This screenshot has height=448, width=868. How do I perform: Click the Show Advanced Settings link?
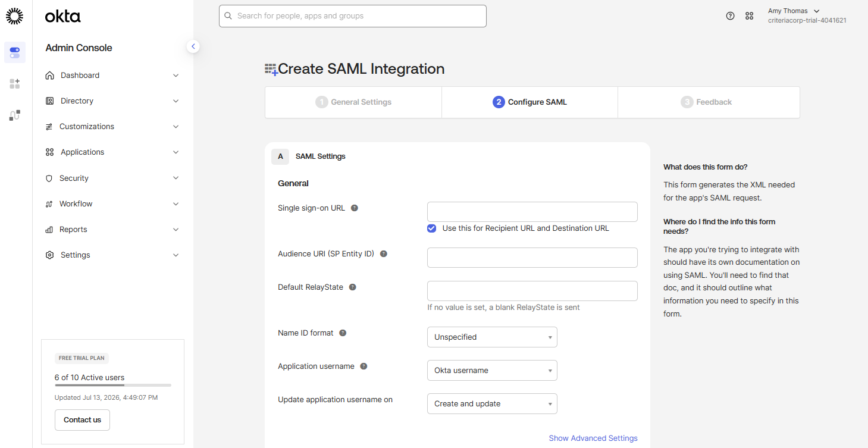point(593,438)
